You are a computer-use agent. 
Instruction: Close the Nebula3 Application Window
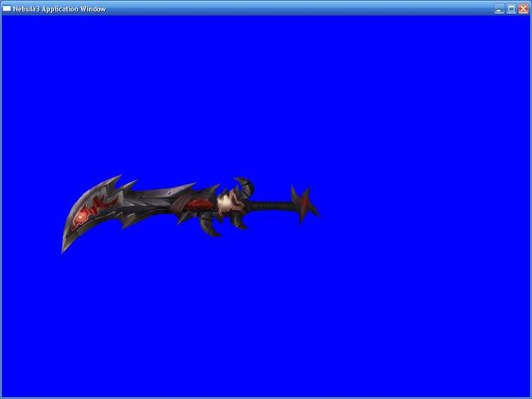click(523, 9)
